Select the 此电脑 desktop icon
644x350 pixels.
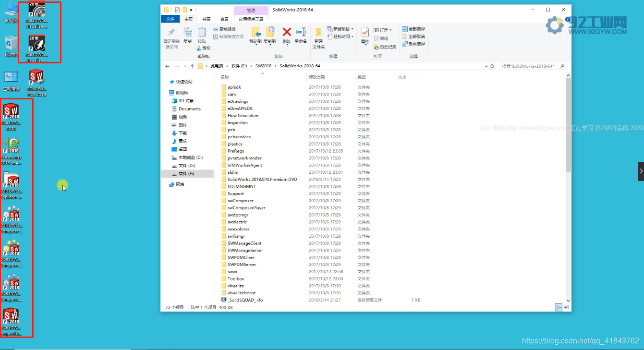click(x=11, y=13)
